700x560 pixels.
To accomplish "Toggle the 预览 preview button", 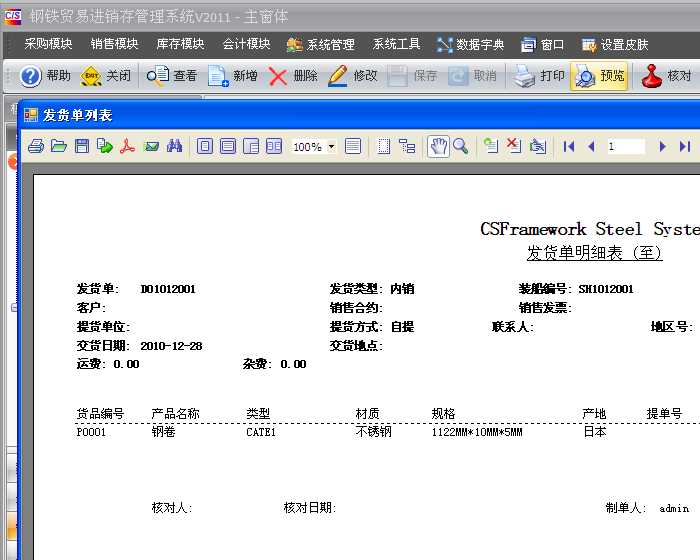I will coord(599,76).
